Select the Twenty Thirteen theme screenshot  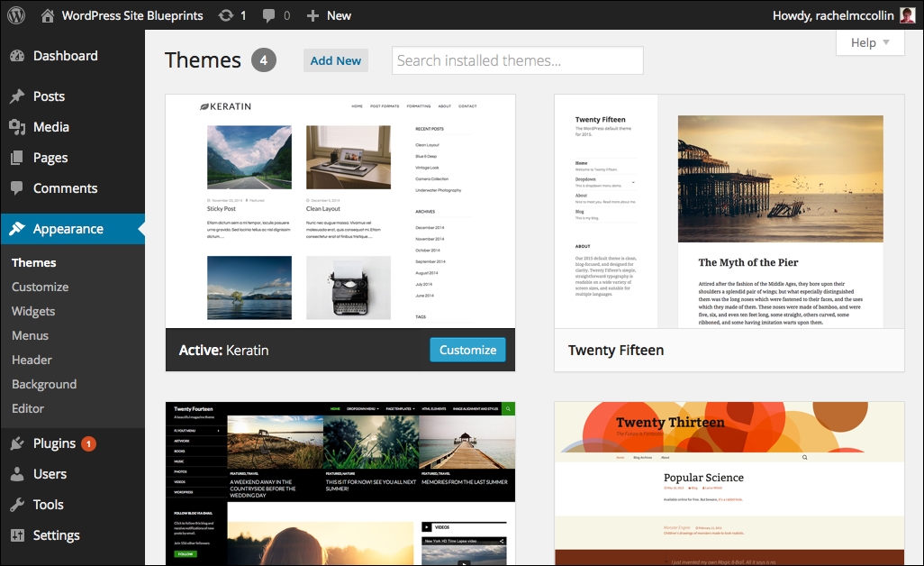pos(729,483)
